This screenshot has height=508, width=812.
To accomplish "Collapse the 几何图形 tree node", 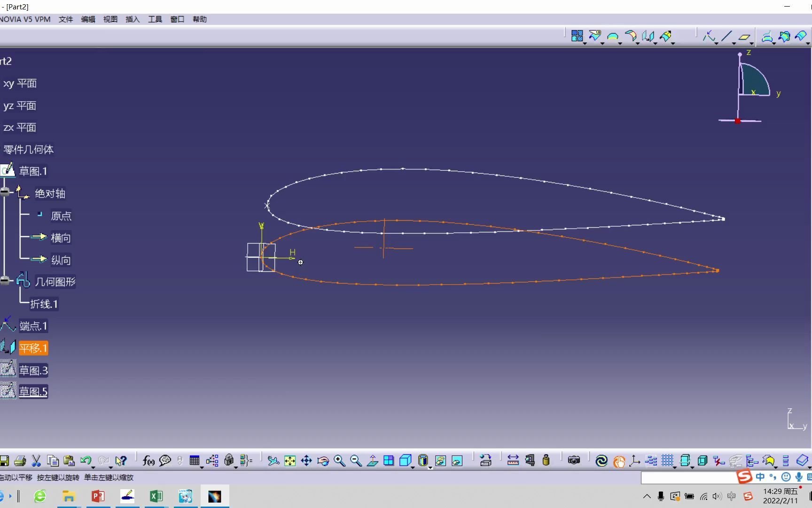I will point(5,281).
